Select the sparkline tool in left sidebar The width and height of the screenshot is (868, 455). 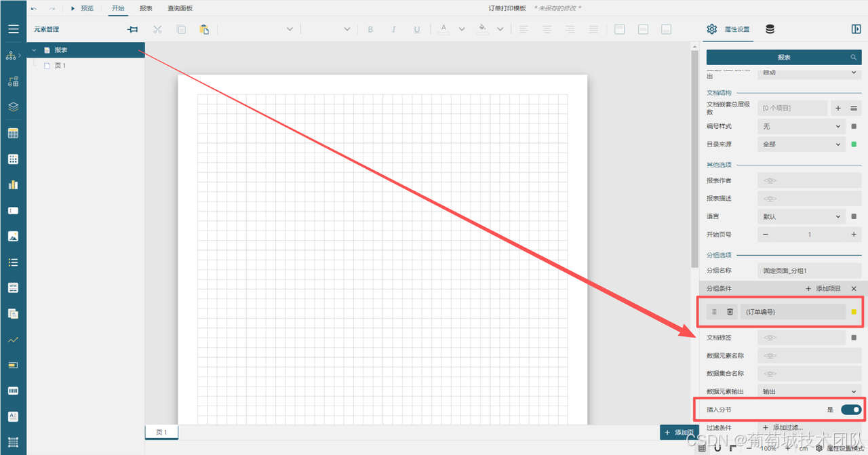[x=13, y=339]
